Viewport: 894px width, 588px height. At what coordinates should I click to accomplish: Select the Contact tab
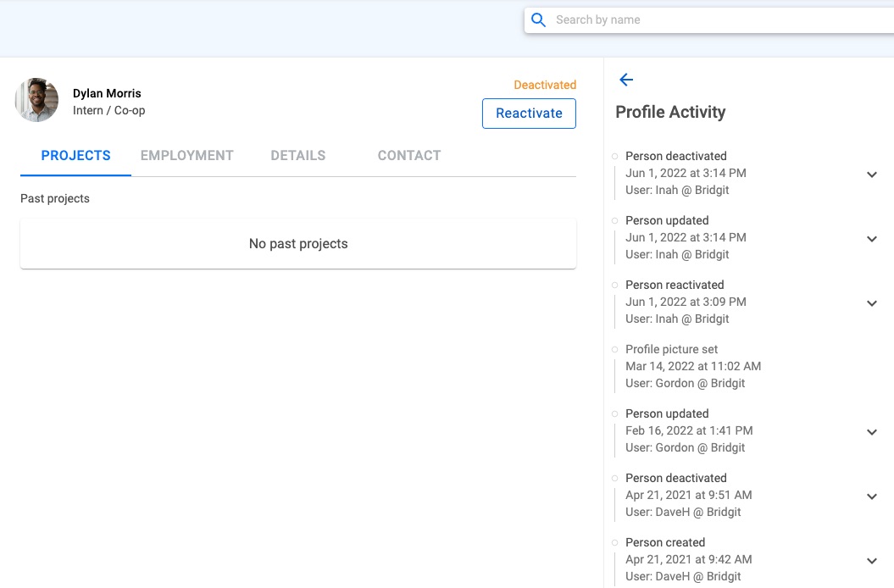[x=409, y=156]
